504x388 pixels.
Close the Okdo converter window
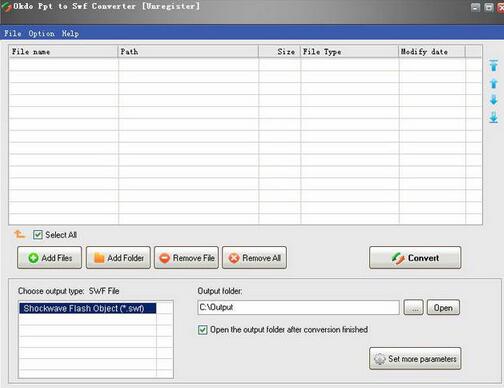point(501,7)
